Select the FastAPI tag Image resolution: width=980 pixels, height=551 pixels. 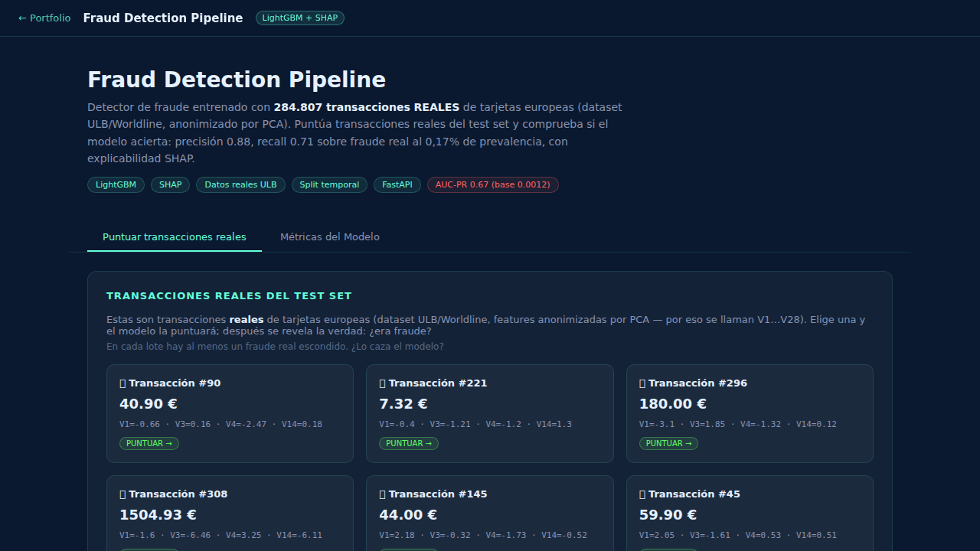click(397, 185)
